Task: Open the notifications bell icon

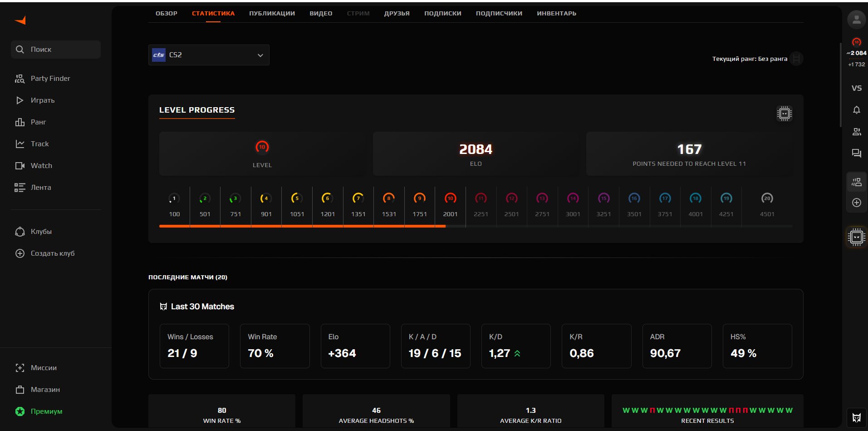Action: coord(856,110)
